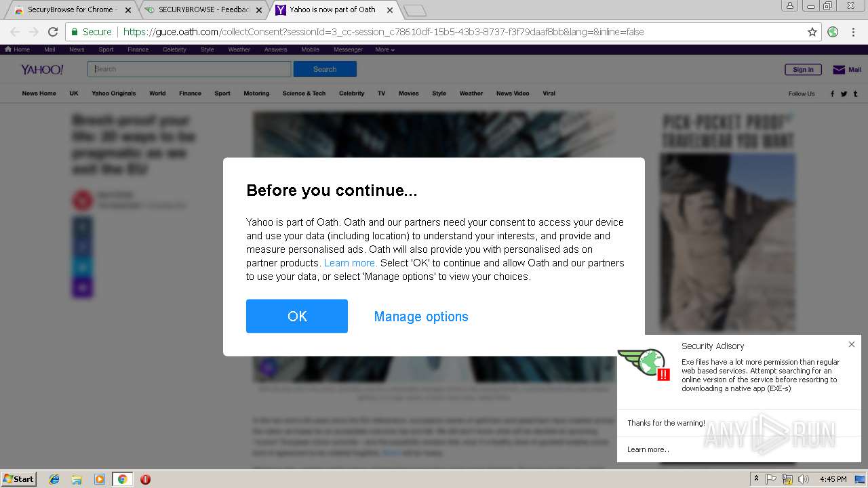Follow Yahoo on Tumblr icon
The width and height of the screenshot is (868, 488).
(855, 94)
